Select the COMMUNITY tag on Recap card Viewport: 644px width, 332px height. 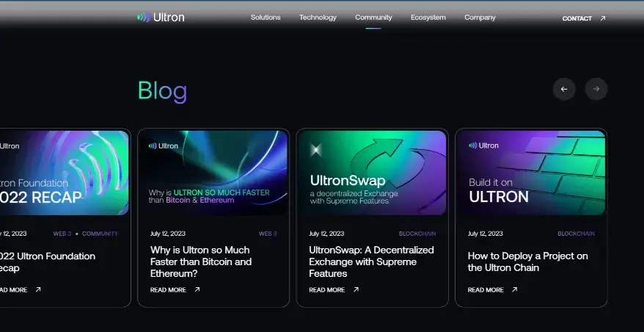100,234
